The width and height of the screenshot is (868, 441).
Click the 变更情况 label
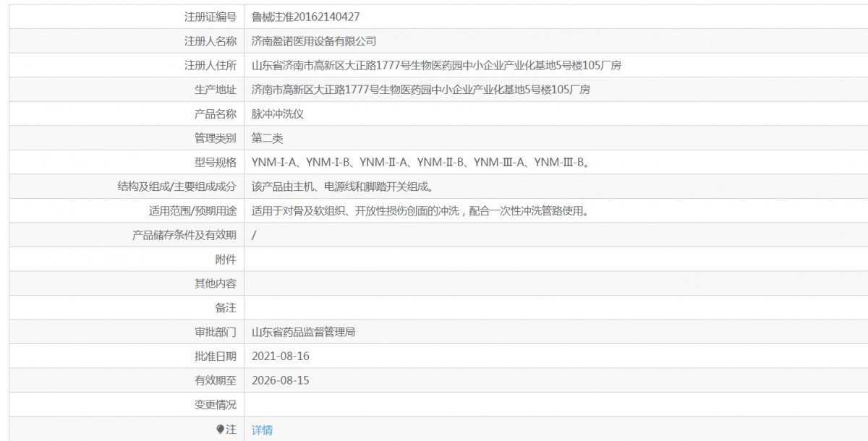(x=216, y=405)
